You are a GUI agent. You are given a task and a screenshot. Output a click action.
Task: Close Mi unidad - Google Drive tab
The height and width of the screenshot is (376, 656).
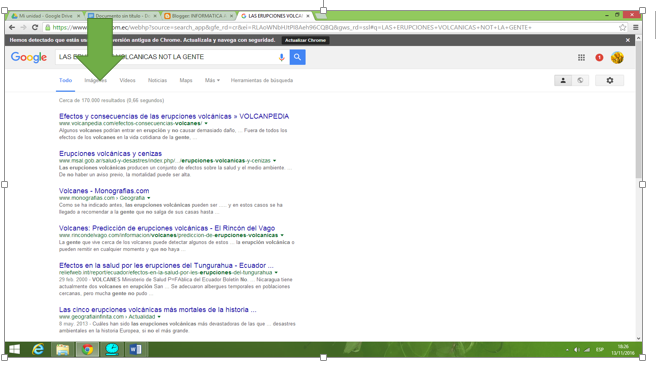(78, 16)
